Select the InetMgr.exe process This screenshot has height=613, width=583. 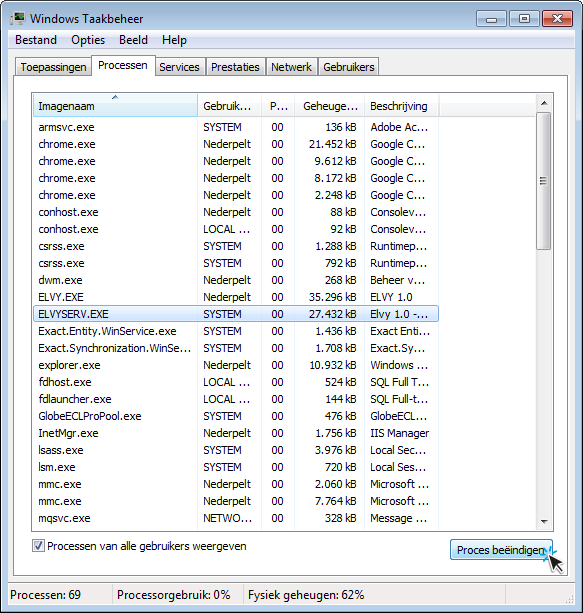click(x=236, y=433)
